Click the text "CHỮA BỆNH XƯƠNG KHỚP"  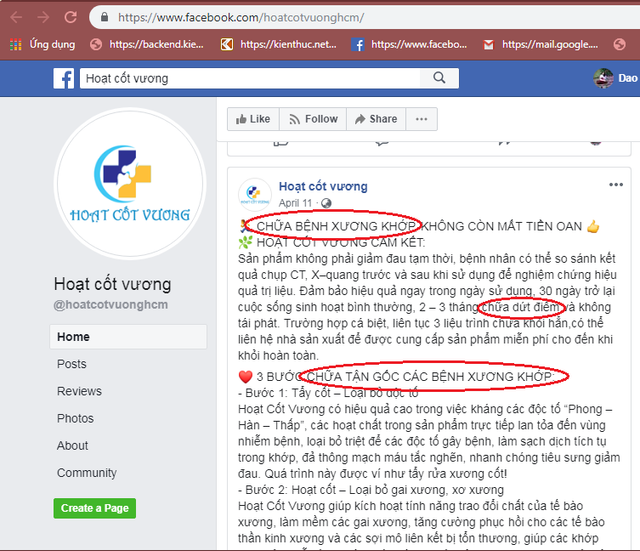point(336,226)
